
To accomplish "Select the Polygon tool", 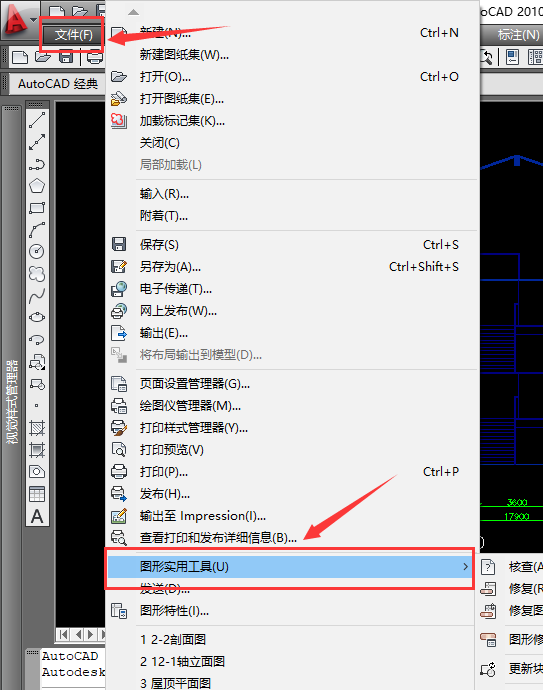I will [x=37, y=186].
